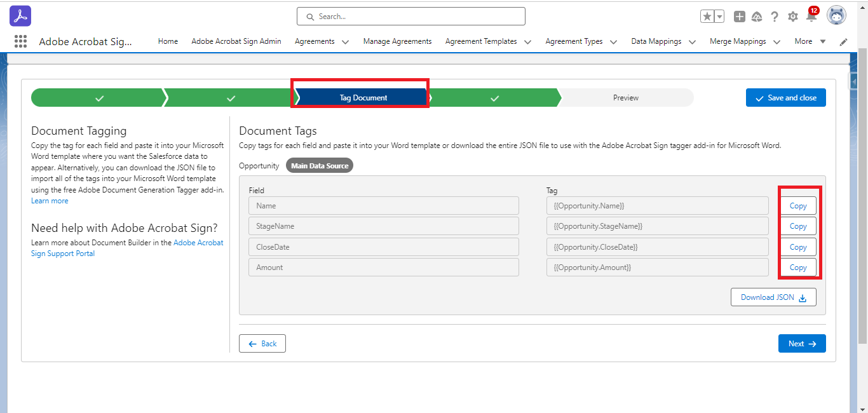The image size is (868, 413).
Task: Open Global Actions plus icon
Action: [739, 17]
